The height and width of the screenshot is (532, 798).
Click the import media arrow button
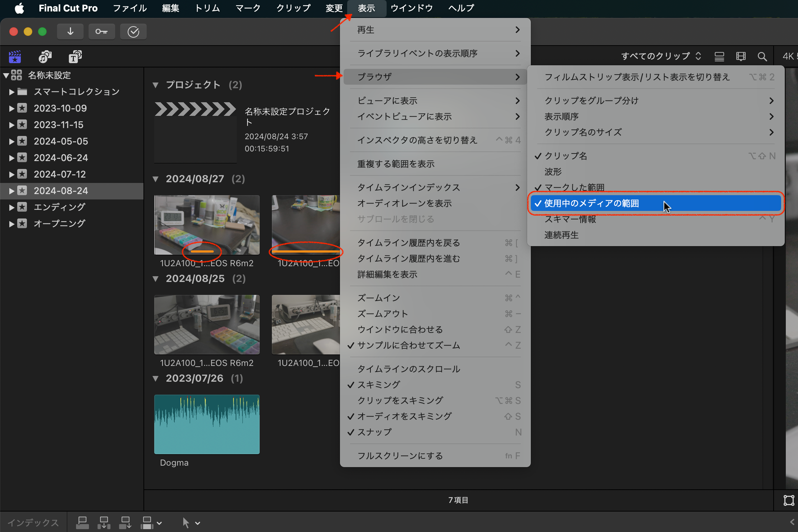(70, 32)
